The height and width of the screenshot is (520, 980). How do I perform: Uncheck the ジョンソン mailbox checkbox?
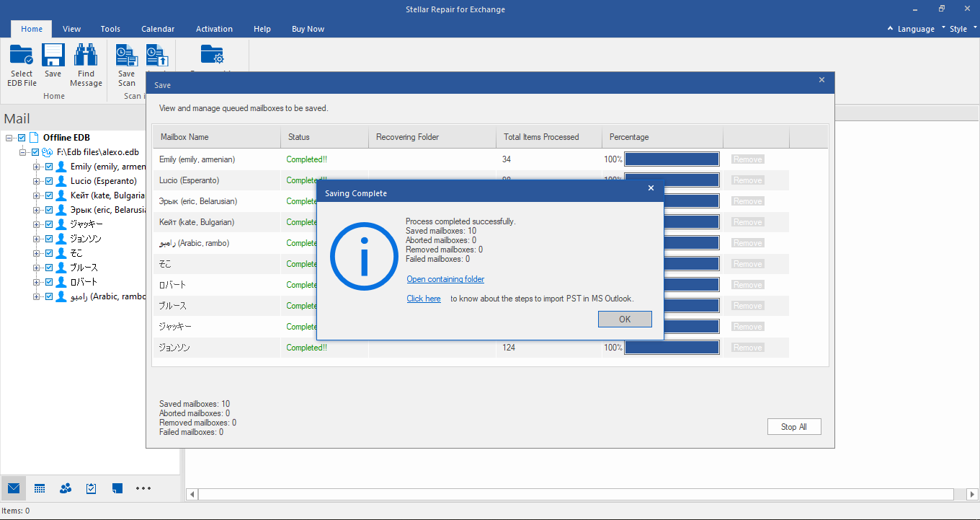coord(49,239)
